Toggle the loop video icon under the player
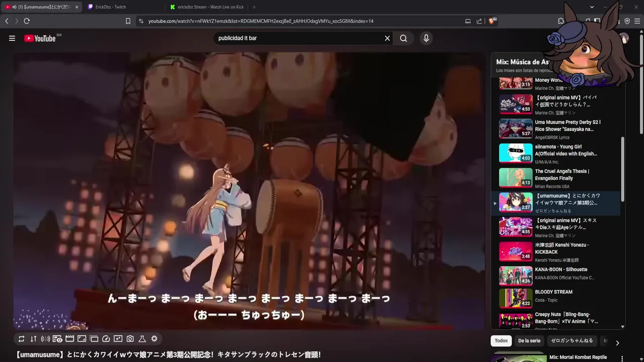This screenshot has width=644, height=362. [x=21, y=339]
